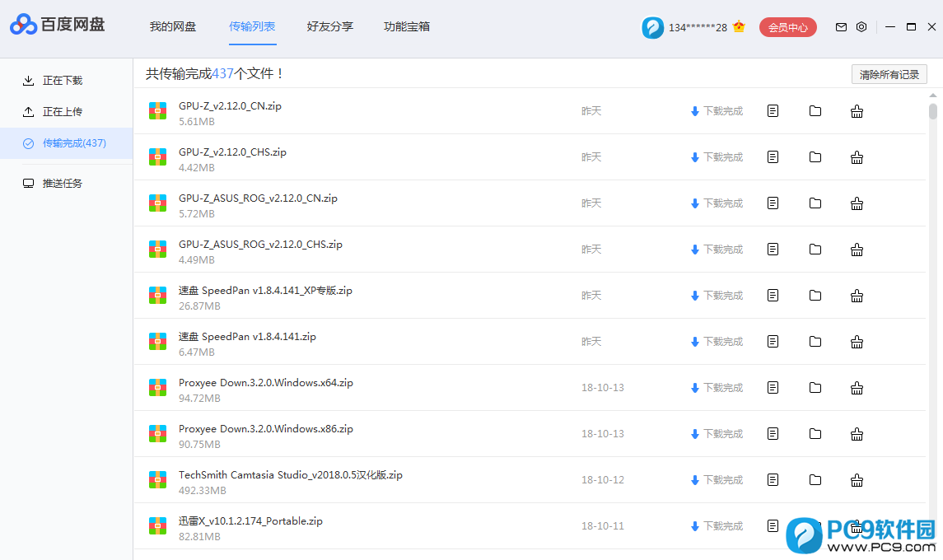The width and height of the screenshot is (943, 560).
Task: Select the 传输列表 tab
Action: click(252, 26)
